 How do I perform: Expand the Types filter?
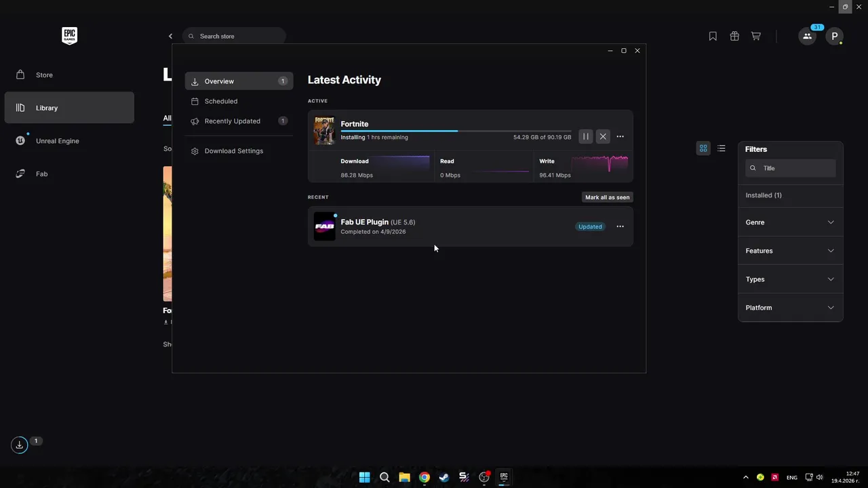pos(790,279)
